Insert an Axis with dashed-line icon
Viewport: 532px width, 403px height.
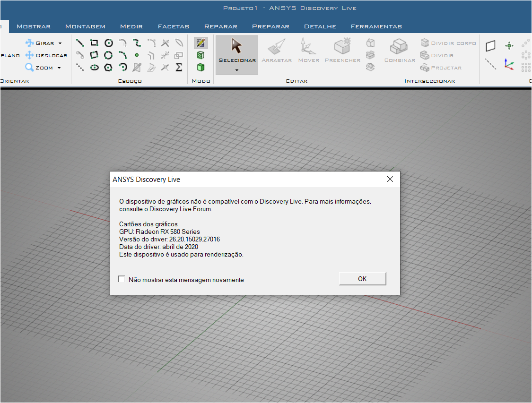click(490, 64)
